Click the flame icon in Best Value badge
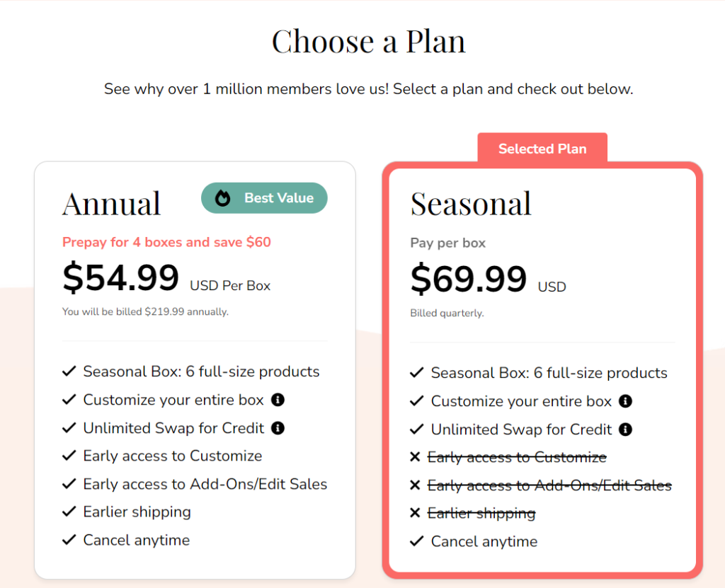 click(x=224, y=198)
